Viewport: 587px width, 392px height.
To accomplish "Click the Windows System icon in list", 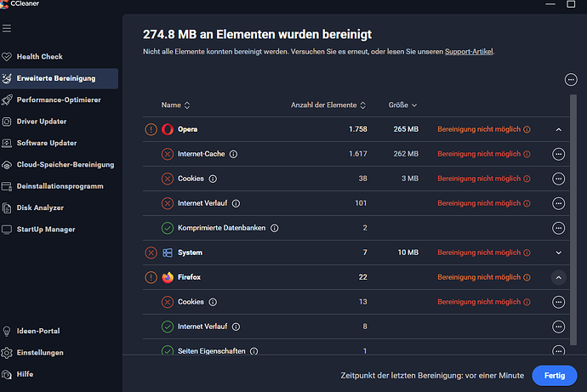I will tap(168, 253).
